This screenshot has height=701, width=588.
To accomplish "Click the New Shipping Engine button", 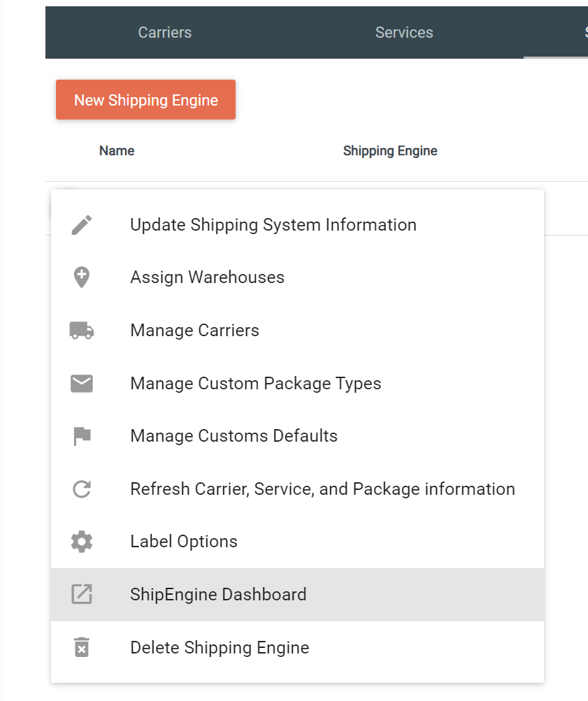I will coord(145,99).
